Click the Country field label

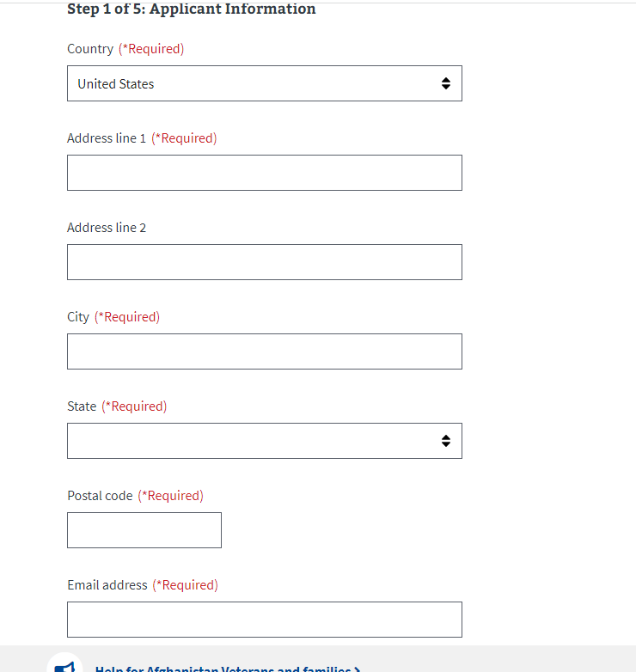click(90, 49)
